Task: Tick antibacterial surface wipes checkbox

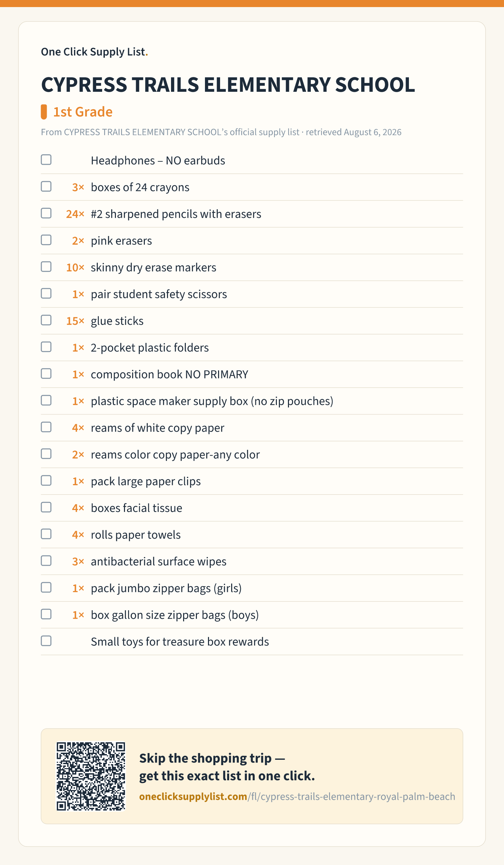Action: coord(46,561)
